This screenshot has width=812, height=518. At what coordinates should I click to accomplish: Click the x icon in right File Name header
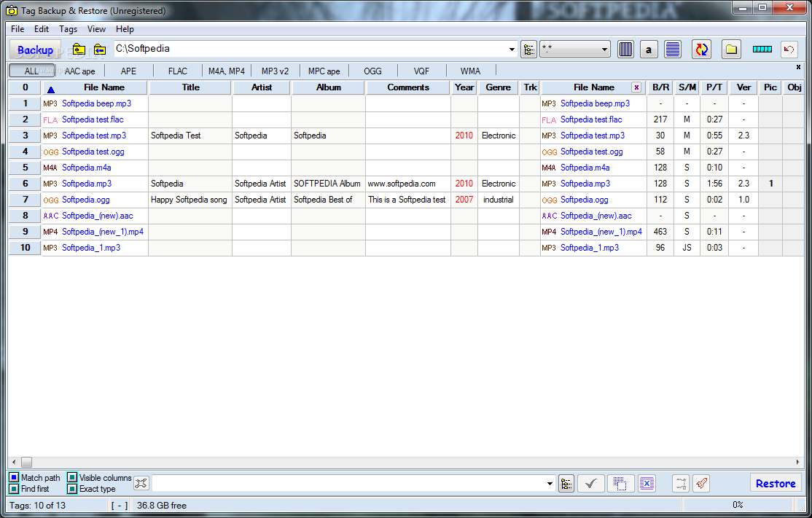click(x=636, y=87)
